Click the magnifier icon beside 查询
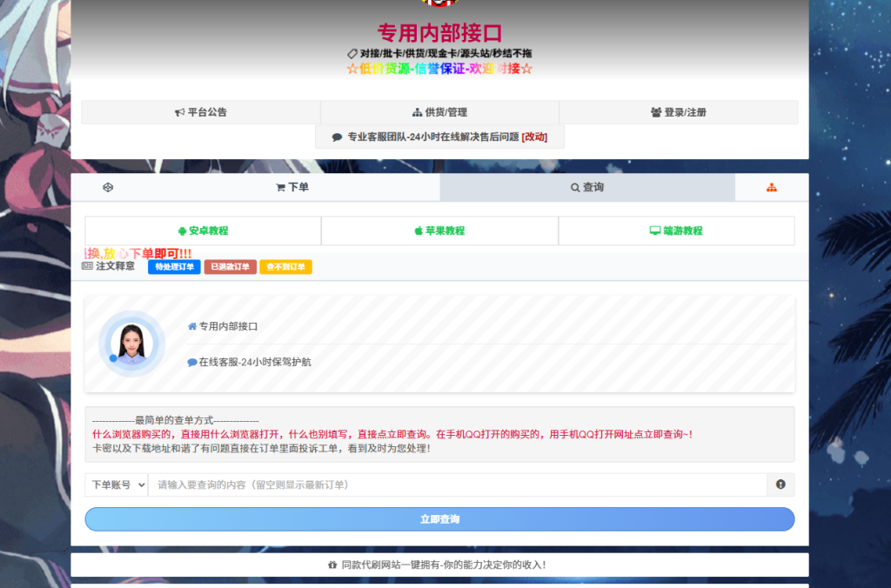The height and width of the screenshot is (588, 891). 574,187
